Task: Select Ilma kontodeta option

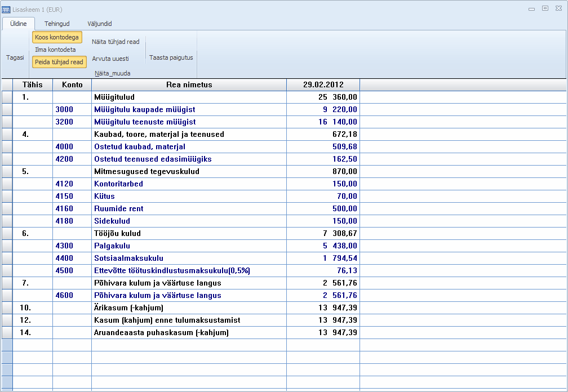Action: click(55, 50)
